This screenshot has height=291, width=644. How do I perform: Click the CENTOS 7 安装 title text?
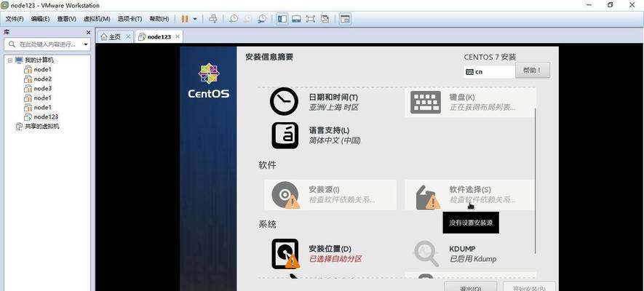tap(490, 57)
